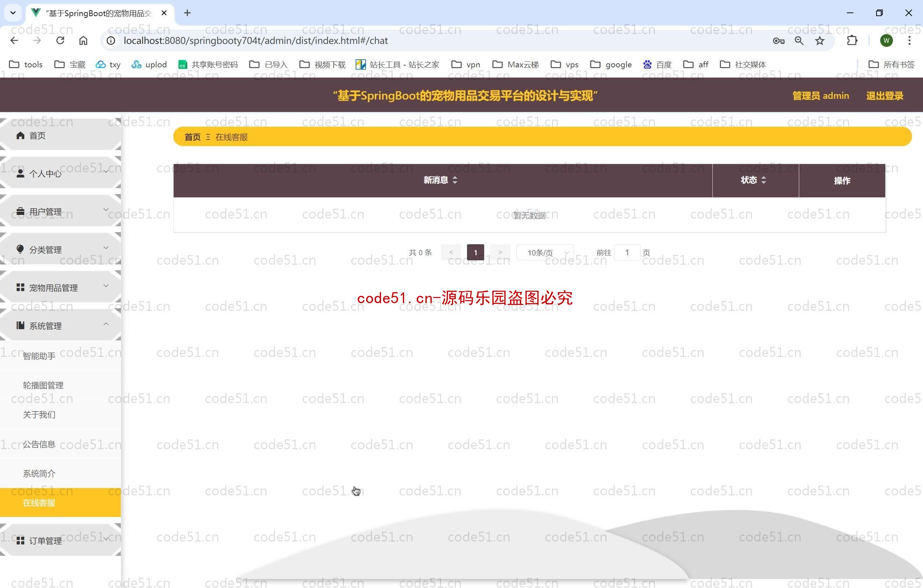The image size is (923, 588).
Task: Go to the previous page arrow
Action: click(451, 252)
